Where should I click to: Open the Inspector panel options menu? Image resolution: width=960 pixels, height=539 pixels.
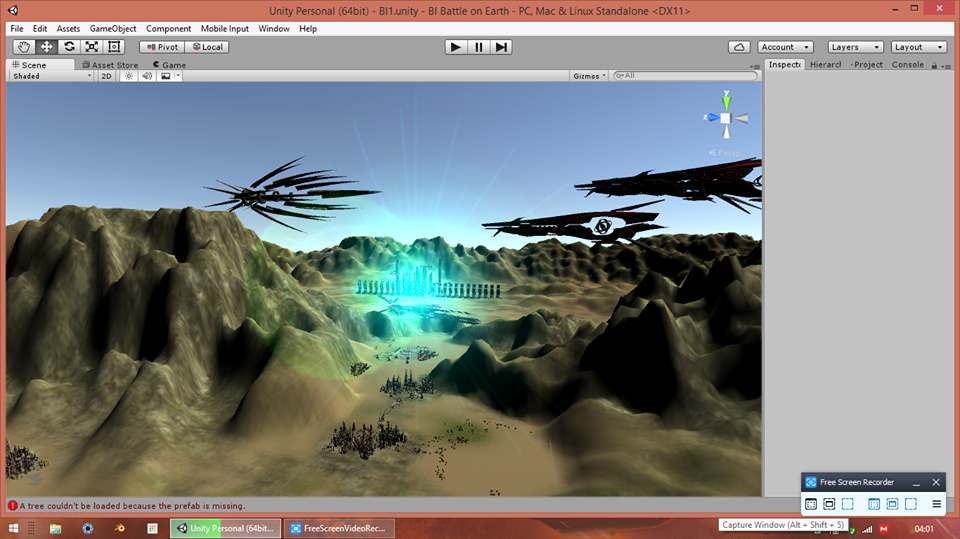947,66
